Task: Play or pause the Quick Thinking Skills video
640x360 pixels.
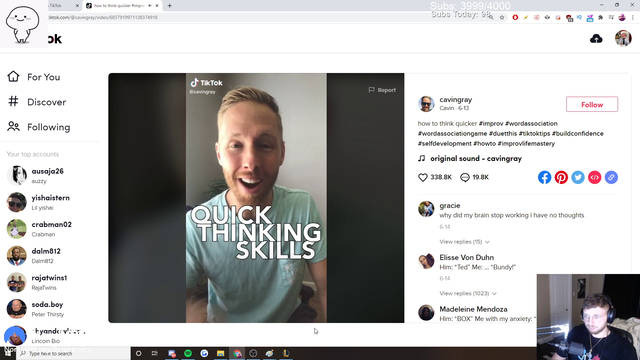Action: point(256,198)
